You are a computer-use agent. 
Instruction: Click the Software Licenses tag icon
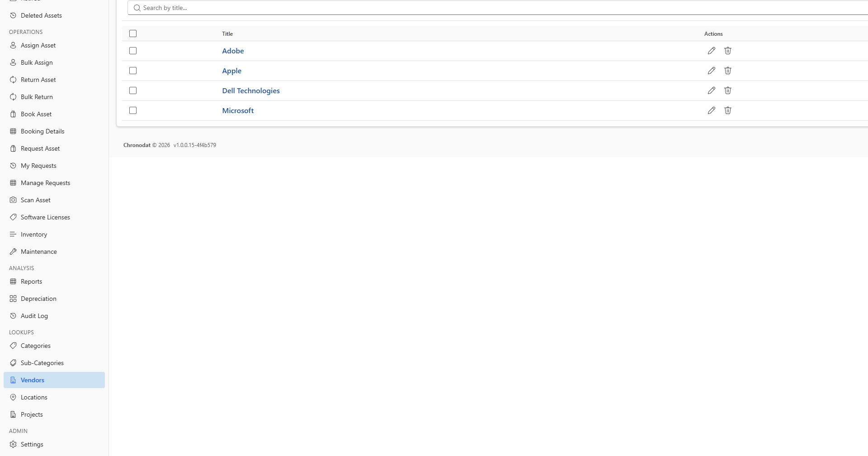[x=13, y=217]
